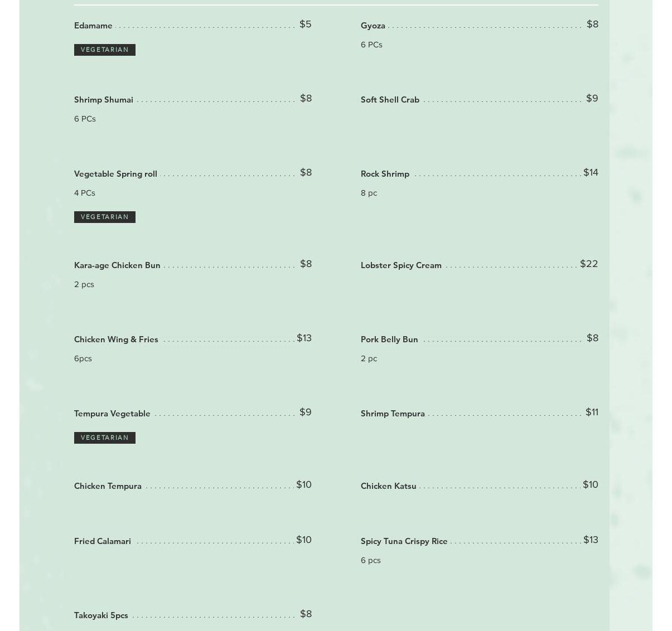
Task: Click the VEGETARIAN tag under Edamame
Action: [x=104, y=50]
